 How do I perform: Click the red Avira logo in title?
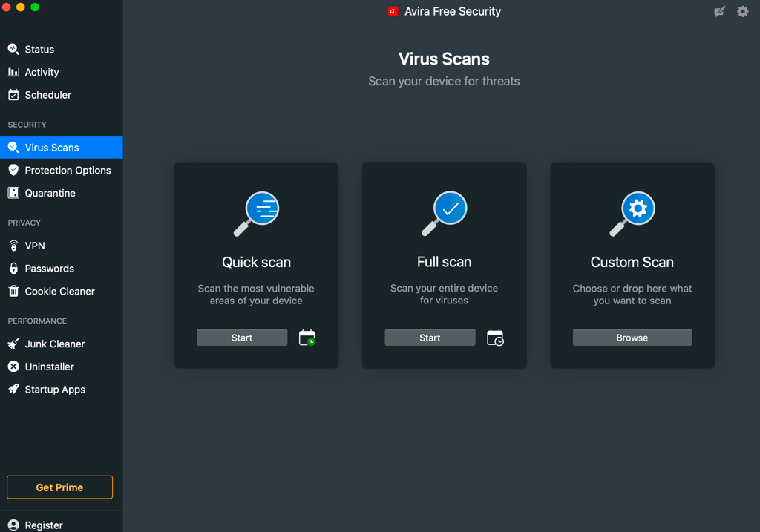point(393,11)
